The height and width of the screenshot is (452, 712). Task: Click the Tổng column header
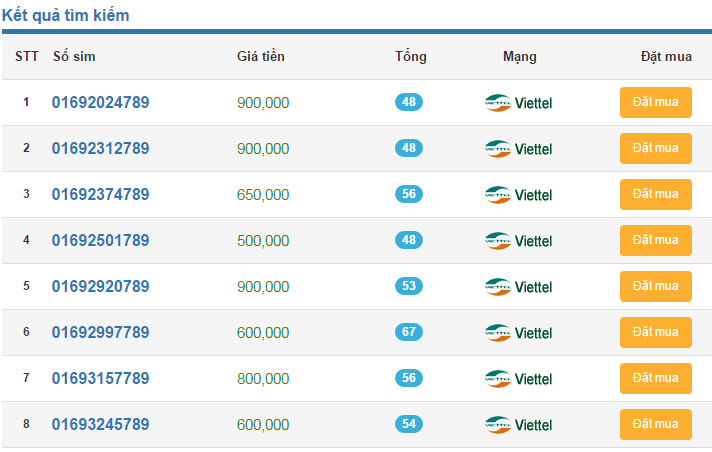tap(410, 56)
